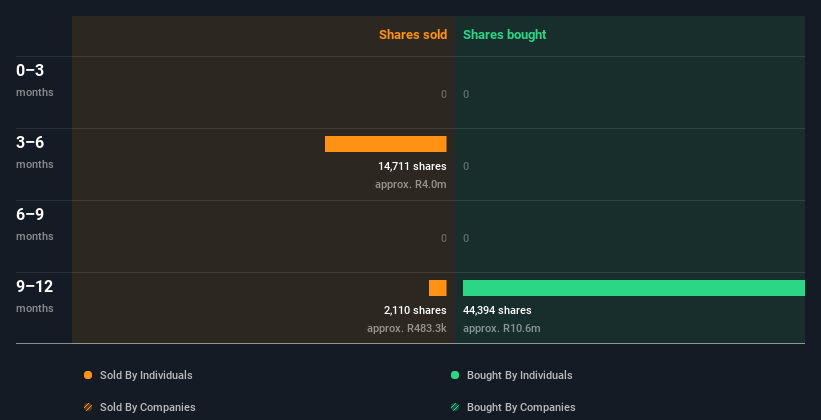Click the green bar for 44,394 shares bought

[x=634, y=288]
